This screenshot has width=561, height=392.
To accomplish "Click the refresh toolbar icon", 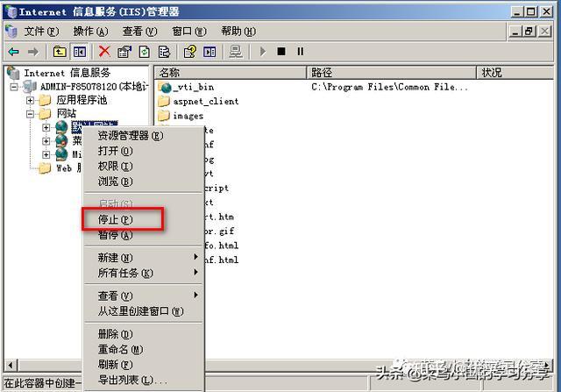I will click(x=145, y=52).
